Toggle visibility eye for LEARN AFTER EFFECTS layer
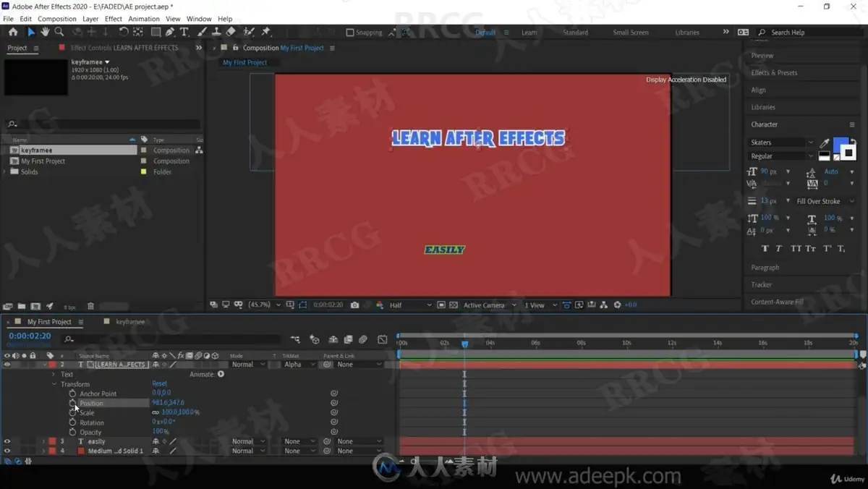The image size is (868, 489). [7, 365]
